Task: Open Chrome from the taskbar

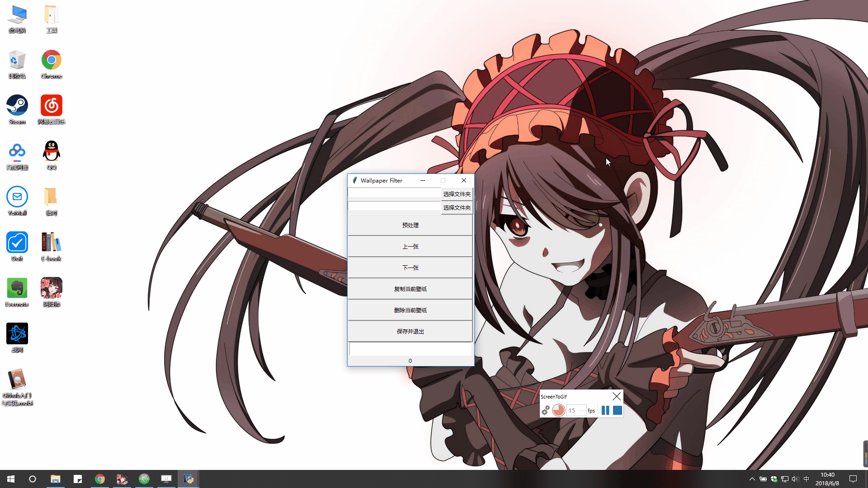Action: [x=100, y=479]
